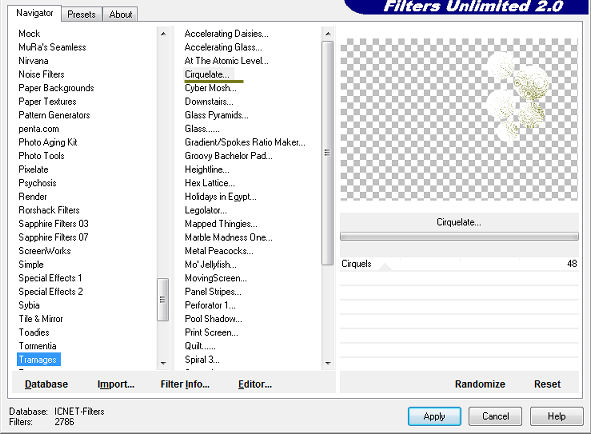Open the Import dialog
This screenshot has width=591, height=434.
pos(116,384)
